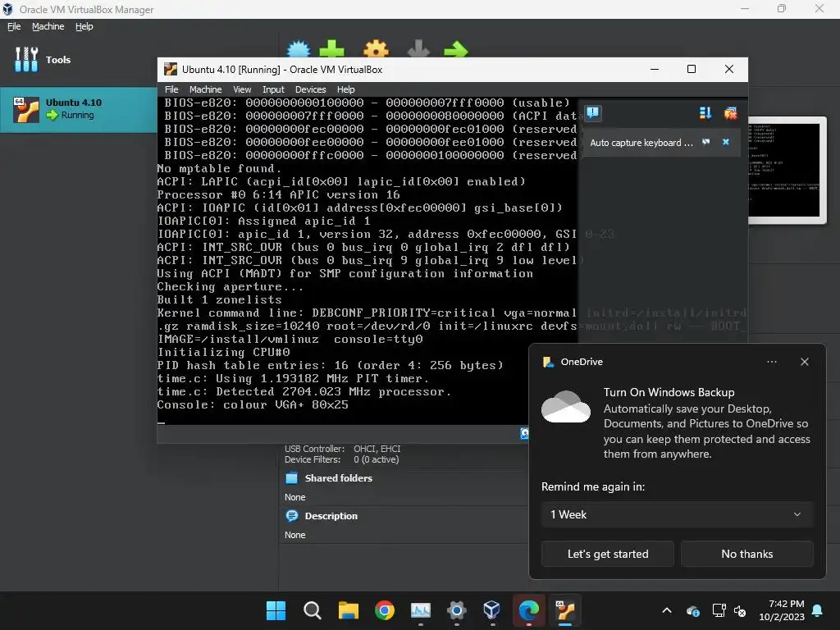Open Microsoft Edge from the taskbar
Screen dimensions: 840x630
(529, 610)
